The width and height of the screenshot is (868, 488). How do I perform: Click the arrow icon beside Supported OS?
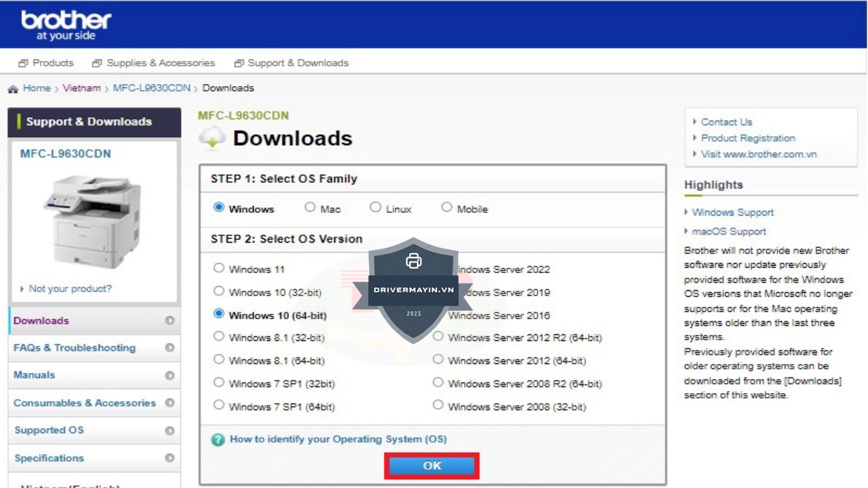[x=170, y=430]
